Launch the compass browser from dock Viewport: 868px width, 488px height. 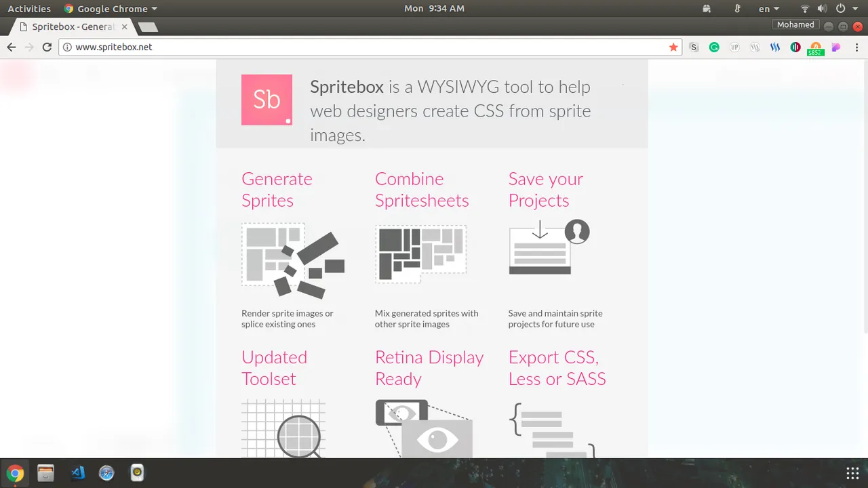click(x=106, y=472)
